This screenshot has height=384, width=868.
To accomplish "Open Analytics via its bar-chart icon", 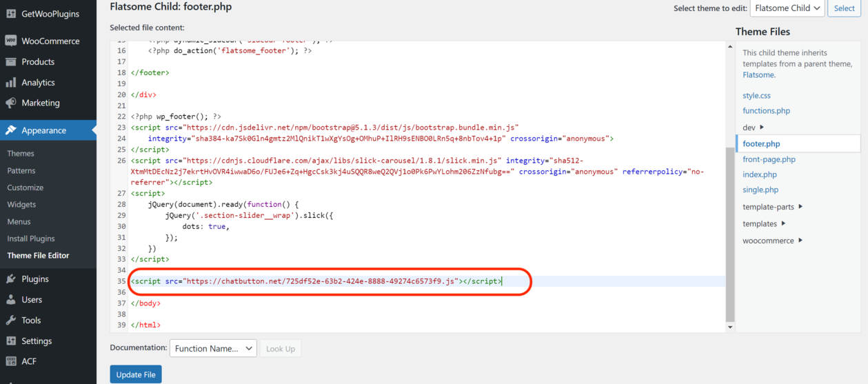I will click(x=11, y=83).
